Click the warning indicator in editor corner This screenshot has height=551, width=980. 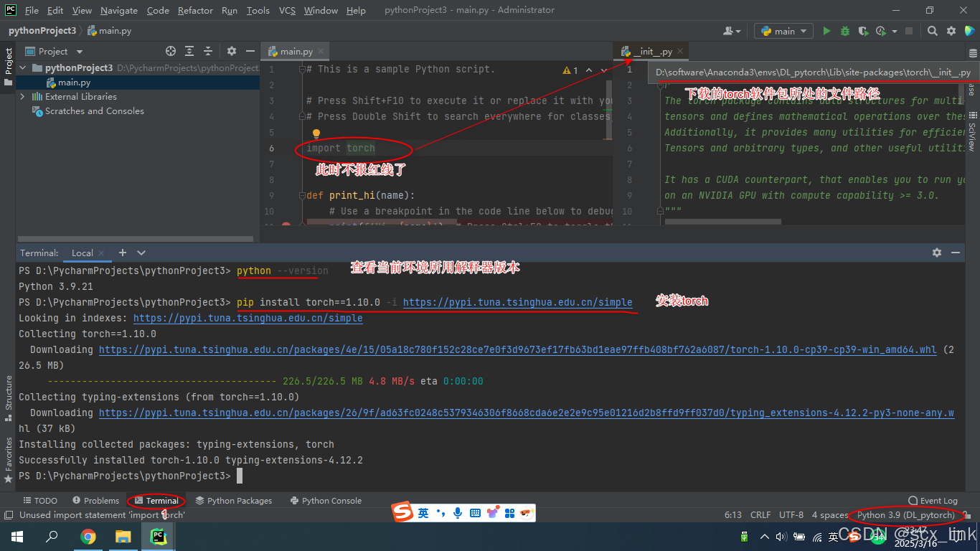tap(571, 70)
